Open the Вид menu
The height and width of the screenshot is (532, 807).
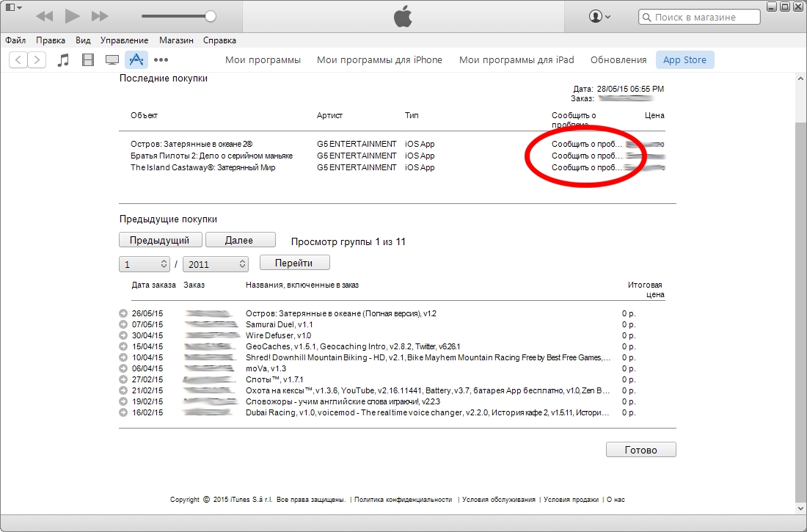point(83,40)
